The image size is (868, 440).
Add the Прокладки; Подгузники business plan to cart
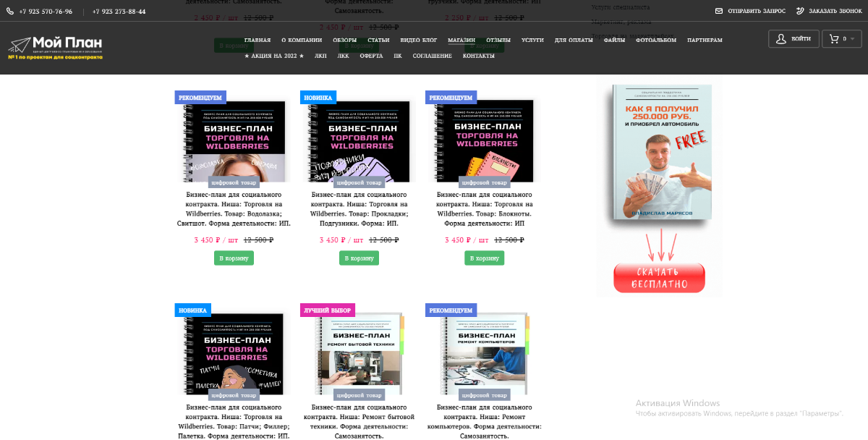point(359,258)
